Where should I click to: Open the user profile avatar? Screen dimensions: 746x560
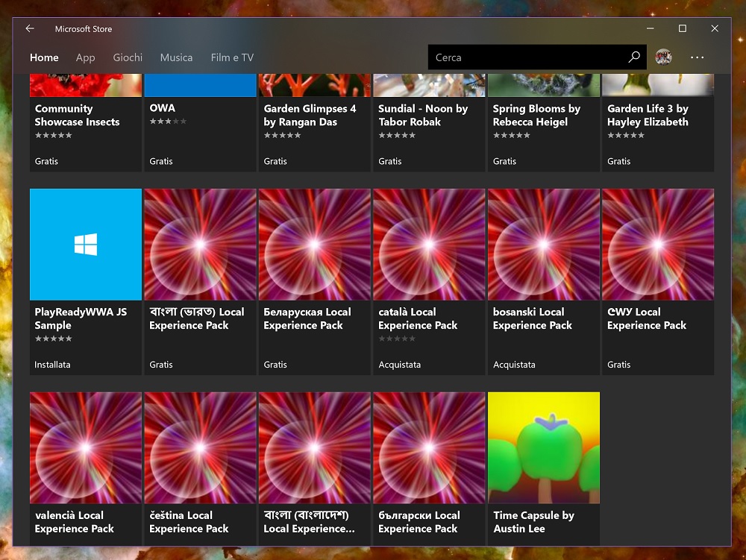pos(663,57)
